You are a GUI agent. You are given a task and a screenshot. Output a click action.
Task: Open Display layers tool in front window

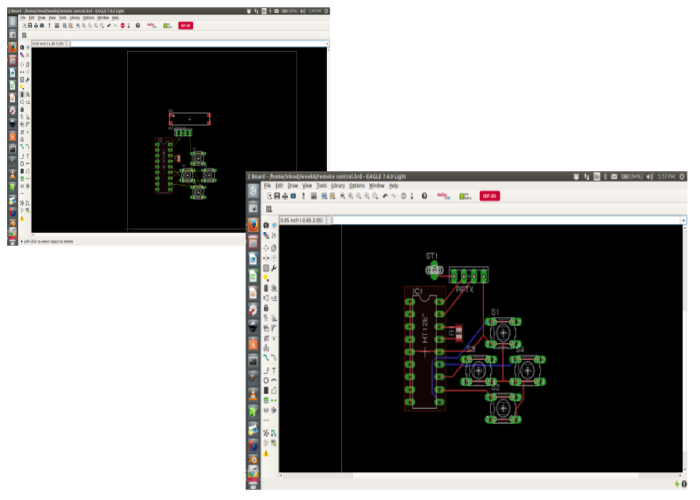(266, 235)
